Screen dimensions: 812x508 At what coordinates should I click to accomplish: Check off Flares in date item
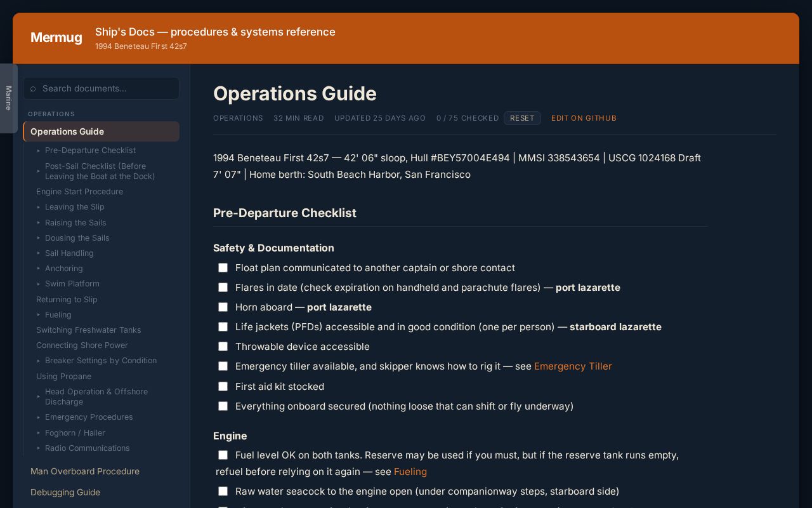point(223,288)
